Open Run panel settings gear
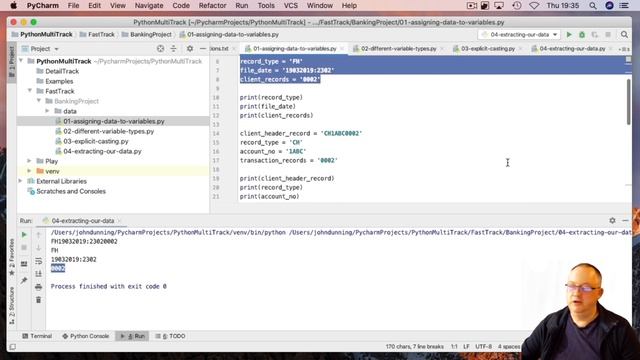This screenshot has width=640, height=360. click(612, 220)
